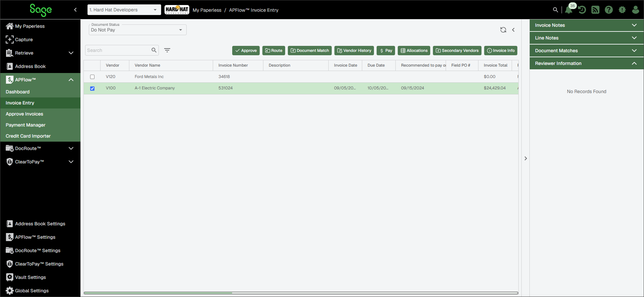The image size is (644, 297).
Task: Expand the Invoice Notes panel
Action: [586, 25]
